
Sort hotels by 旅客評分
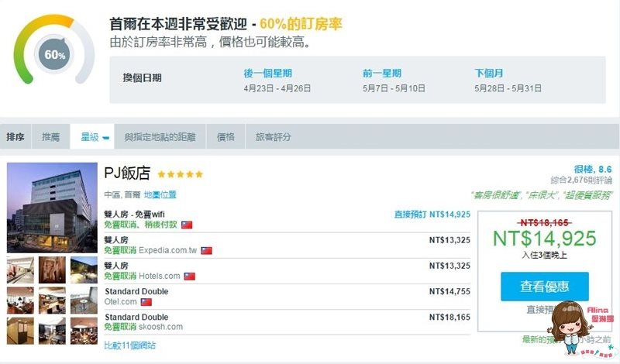point(274,137)
